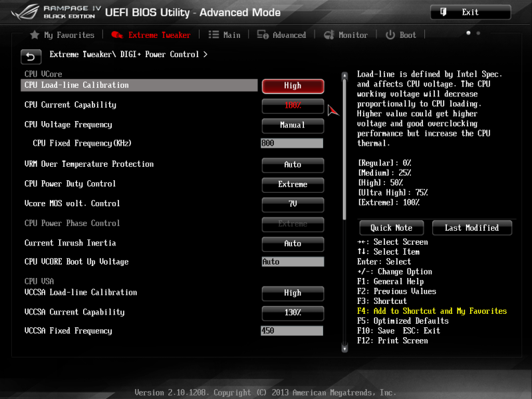The height and width of the screenshot is (399, 532).
Task: Open VCCSA Load-line Calibration High dropdown
Action: [x=293, y=293]
